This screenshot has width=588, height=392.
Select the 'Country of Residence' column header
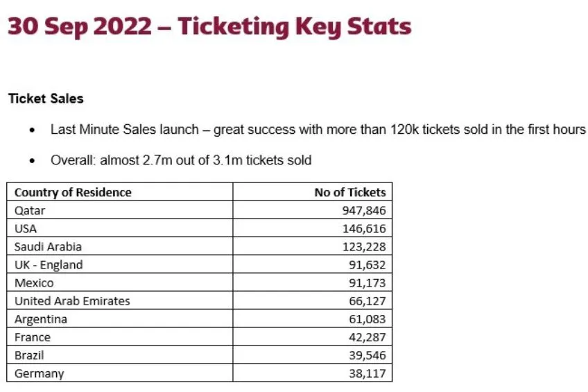73,192
